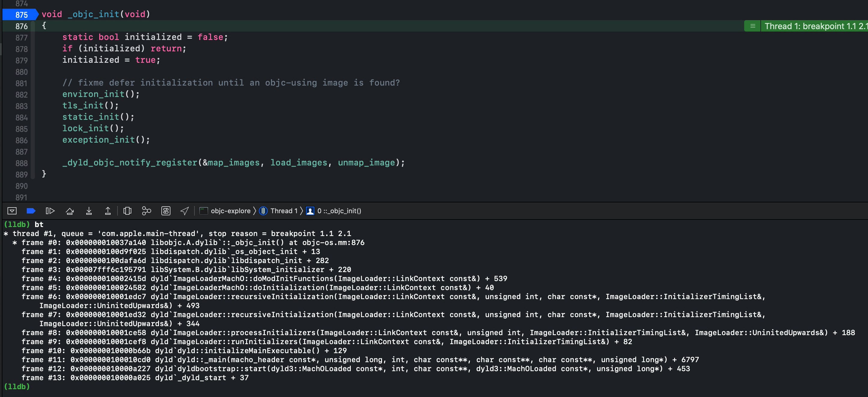
Task: Click the _dyld_objc_notify_register function call
Action: [x=130, y=163]
